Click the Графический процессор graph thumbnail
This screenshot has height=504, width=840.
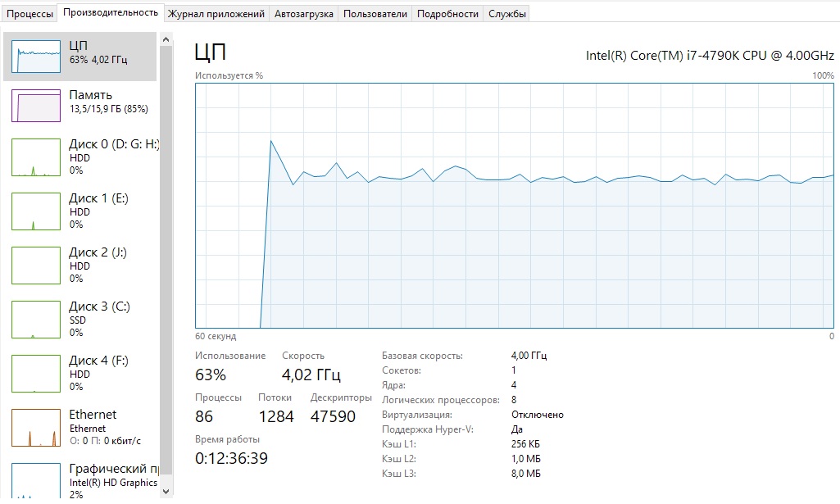36,480
